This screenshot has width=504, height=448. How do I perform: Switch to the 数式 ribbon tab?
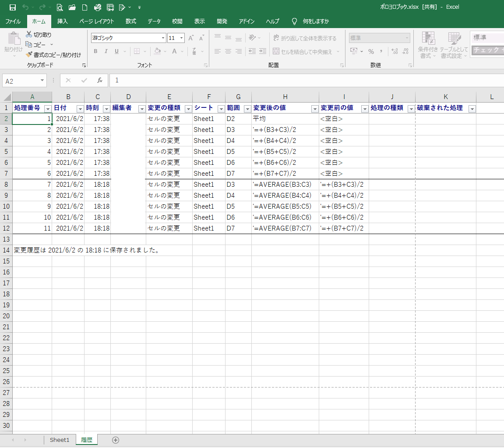pyautogui.click(x=131, y=21)
